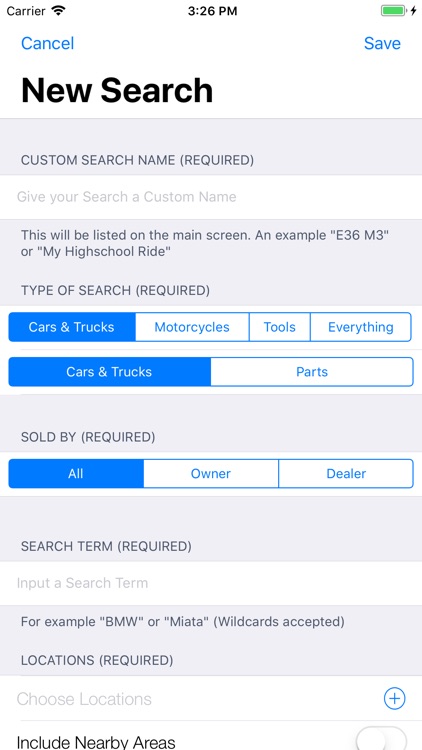
Task: Cancel the new search
Action: (47, 44)
